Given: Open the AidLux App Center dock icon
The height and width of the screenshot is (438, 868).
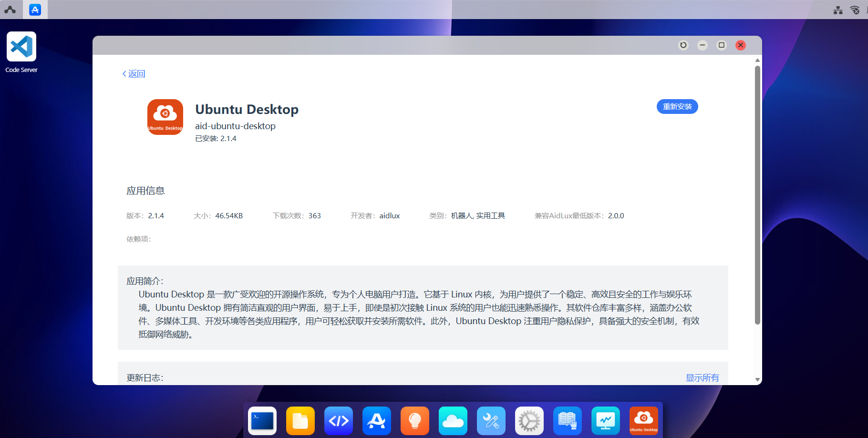Looking at the screenshot, I should (x=377, y=421).
